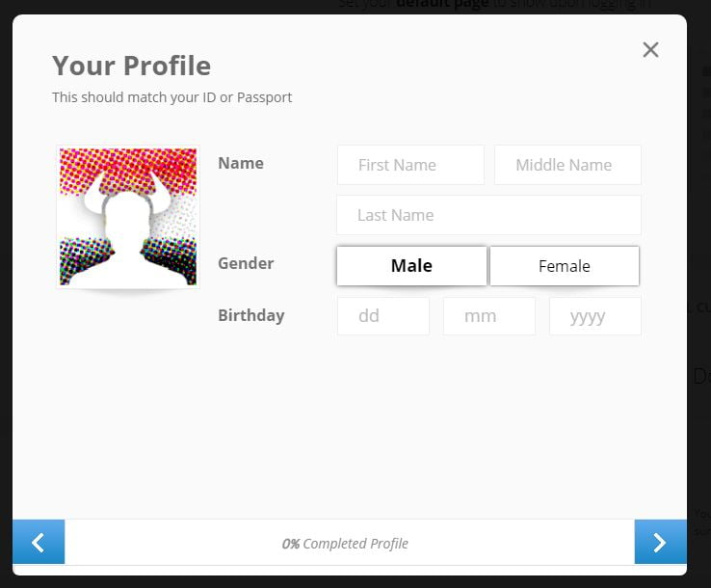Click the Birthday field label
The height and width of the screenshot is (588, 711).
[x=251, y=316]
